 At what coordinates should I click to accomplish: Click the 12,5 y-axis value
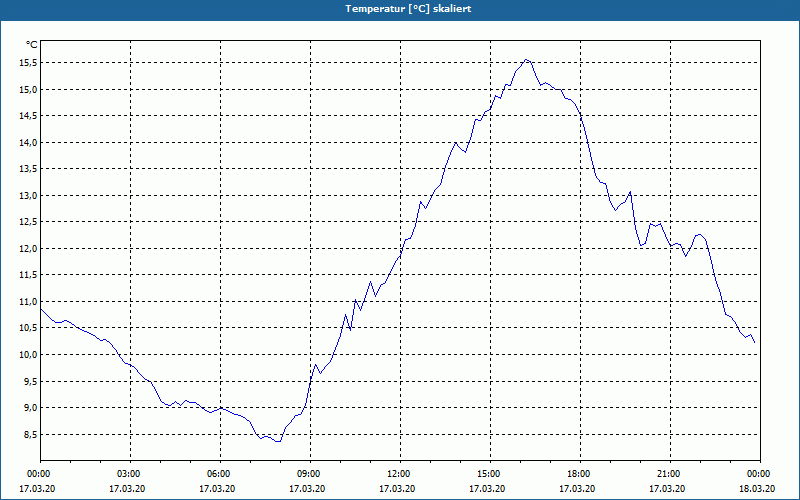[x=28, y=222]
